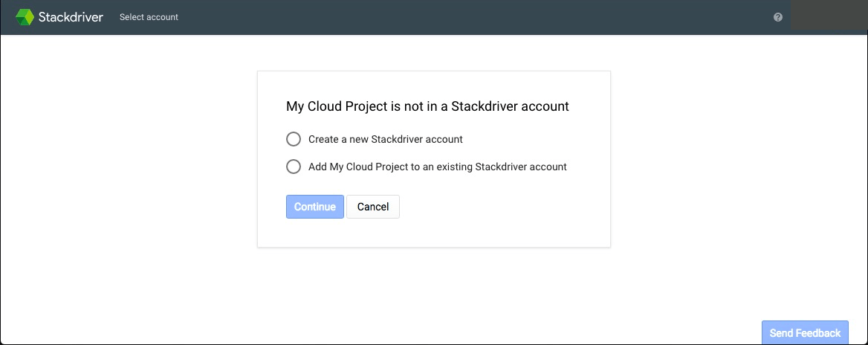
Task: Open the help question mark icon
Action: 778,17
